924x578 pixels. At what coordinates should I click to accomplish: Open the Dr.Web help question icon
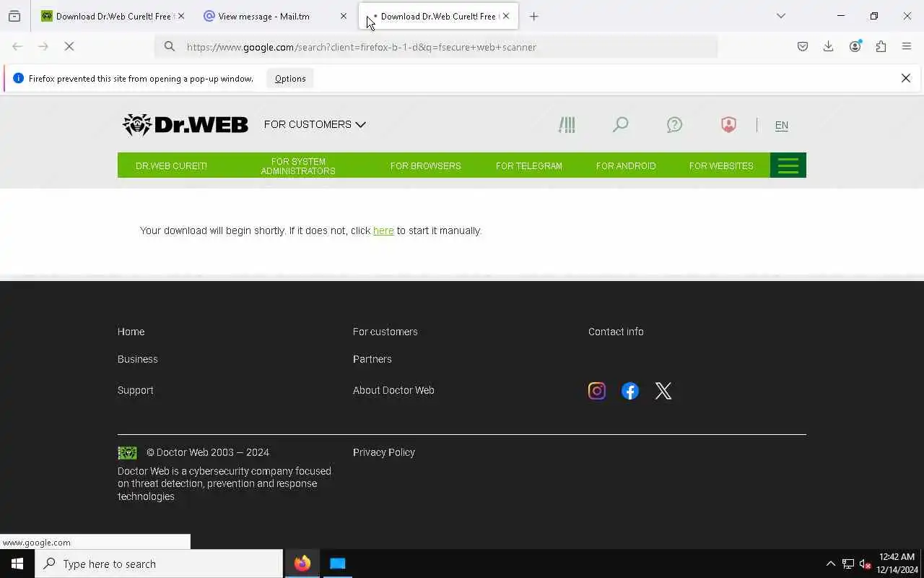pyautogui.click(x=674, y=124)
